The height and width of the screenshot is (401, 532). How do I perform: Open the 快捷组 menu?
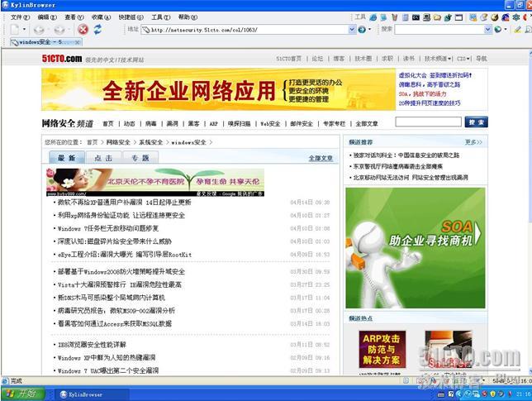[x=131, y=17]
